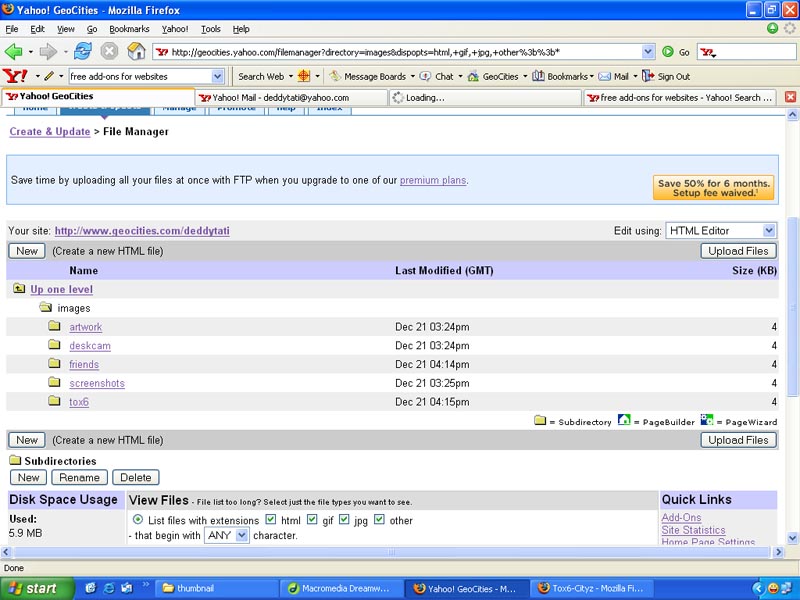Viewport: 800px width, 600px height.
Task: Uncheck the gif extension checkbox
Action: click(x=312, y=519)
